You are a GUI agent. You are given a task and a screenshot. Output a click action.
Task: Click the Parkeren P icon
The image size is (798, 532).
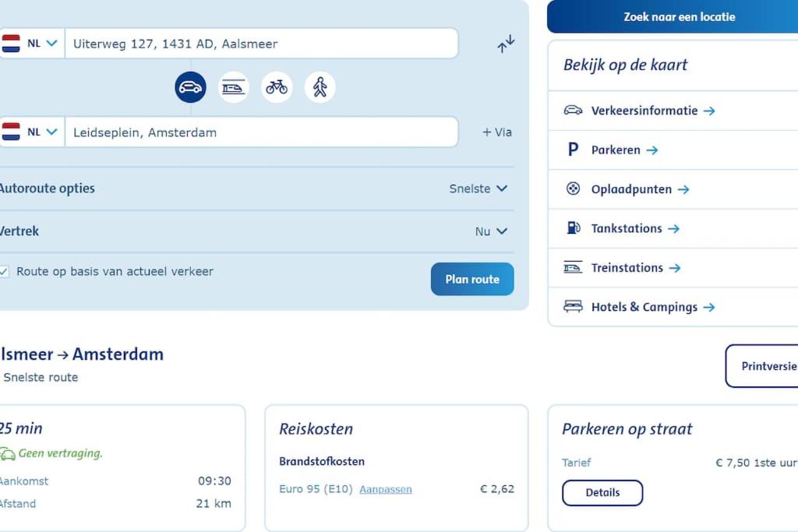tap(573, 150)
